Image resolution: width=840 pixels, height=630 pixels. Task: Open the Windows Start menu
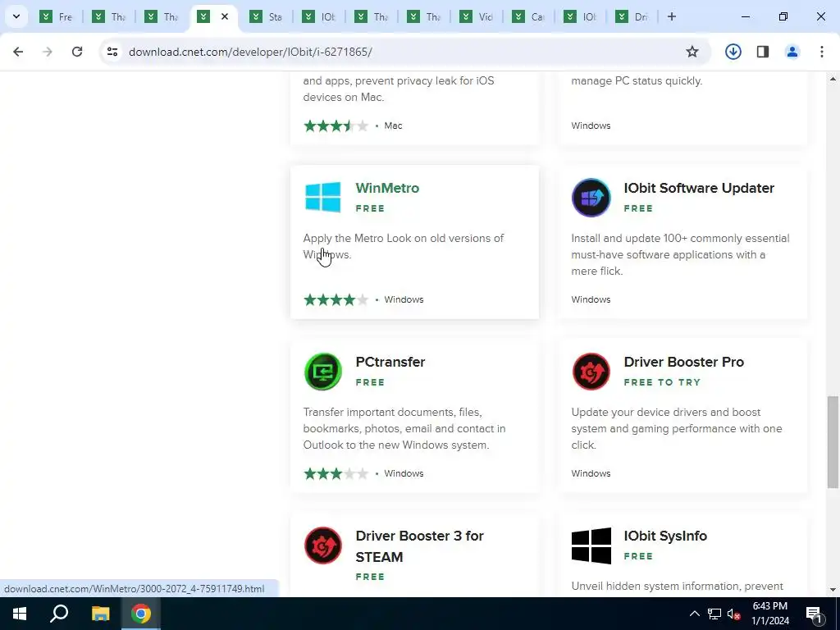click(20, 614)
